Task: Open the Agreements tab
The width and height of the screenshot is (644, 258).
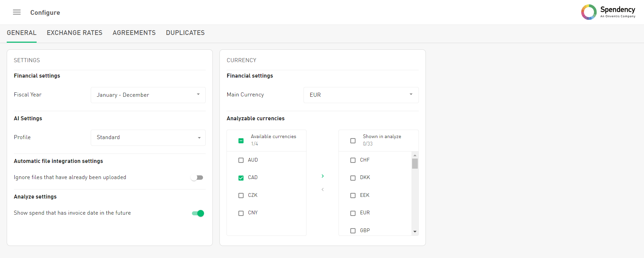Action: pyautogui.click(x=134, y=33)
